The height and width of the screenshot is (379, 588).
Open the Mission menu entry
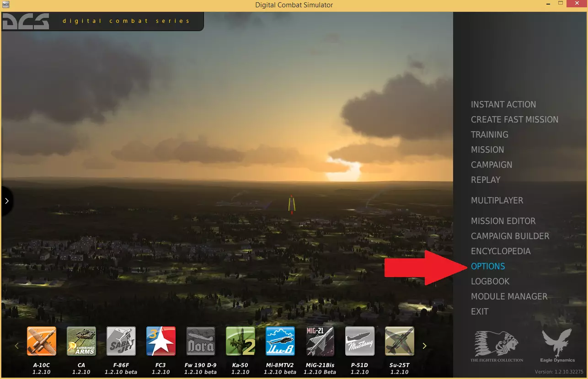487,150
